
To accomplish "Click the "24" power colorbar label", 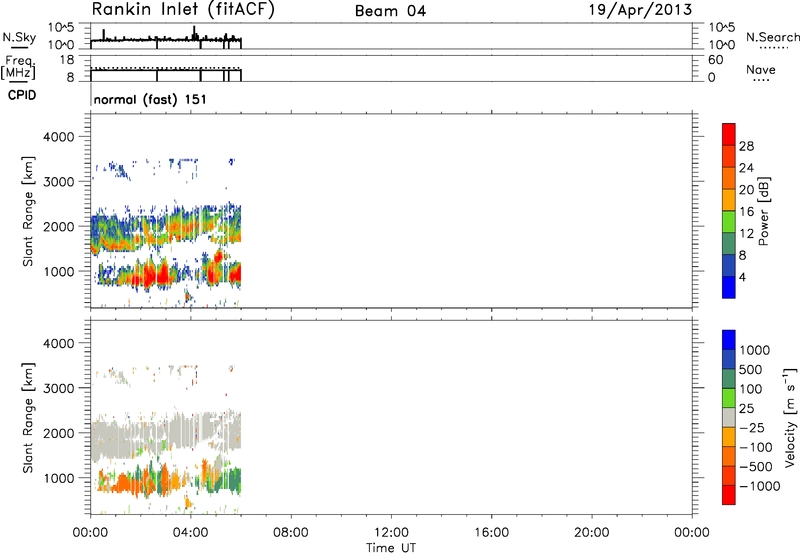I will pos(746,168).
